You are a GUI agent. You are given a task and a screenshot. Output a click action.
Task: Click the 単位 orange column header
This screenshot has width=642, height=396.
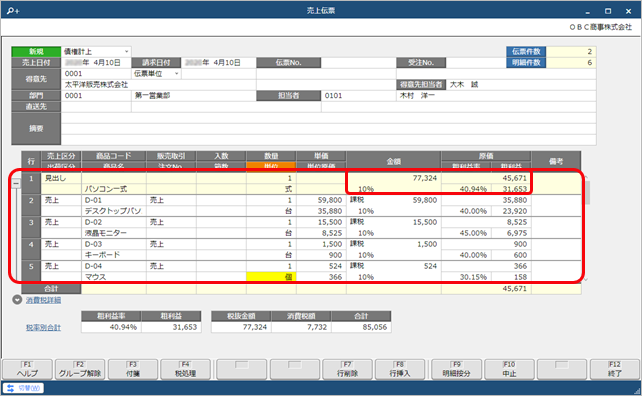(271, 165)
